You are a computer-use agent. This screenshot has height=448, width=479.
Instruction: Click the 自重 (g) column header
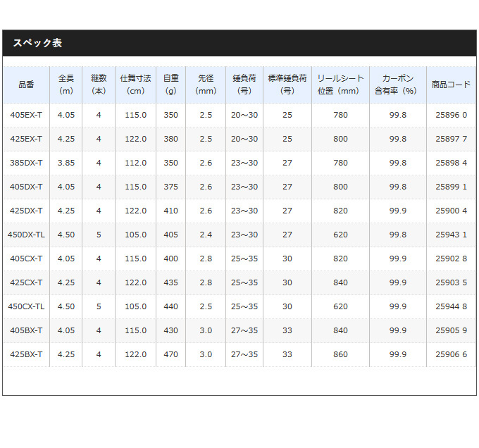(x=170, y=85)
